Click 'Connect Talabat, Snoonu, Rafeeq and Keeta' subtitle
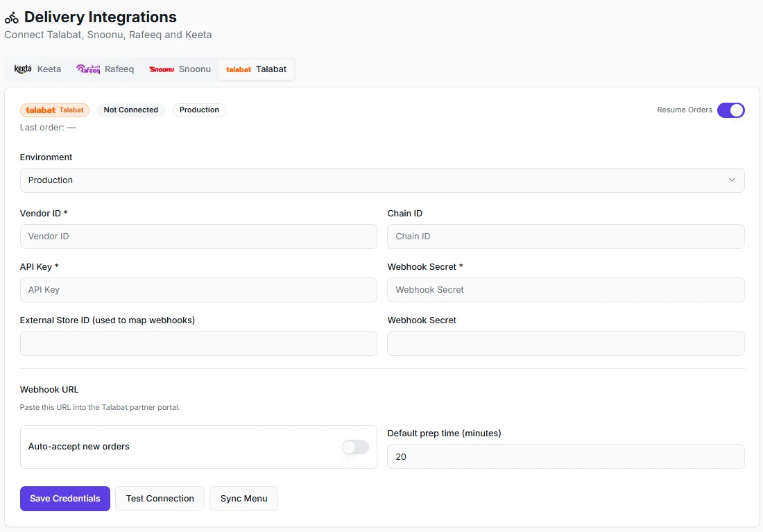 point(108,35)
